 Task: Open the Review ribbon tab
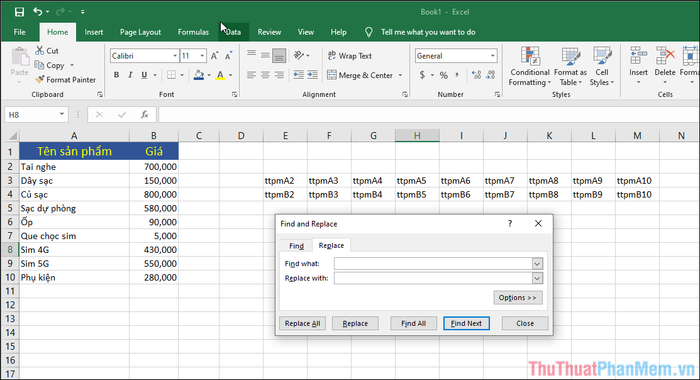[x=269, y=32]
